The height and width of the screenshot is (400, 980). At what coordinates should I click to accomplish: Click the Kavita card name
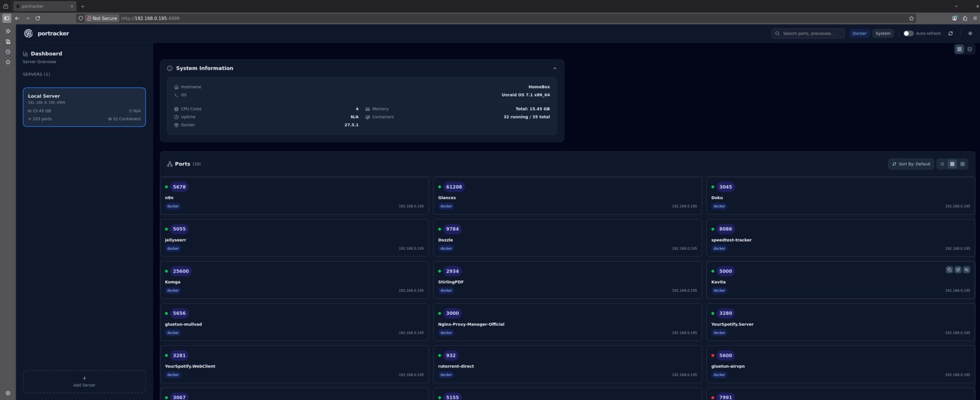tap(718, 282)
